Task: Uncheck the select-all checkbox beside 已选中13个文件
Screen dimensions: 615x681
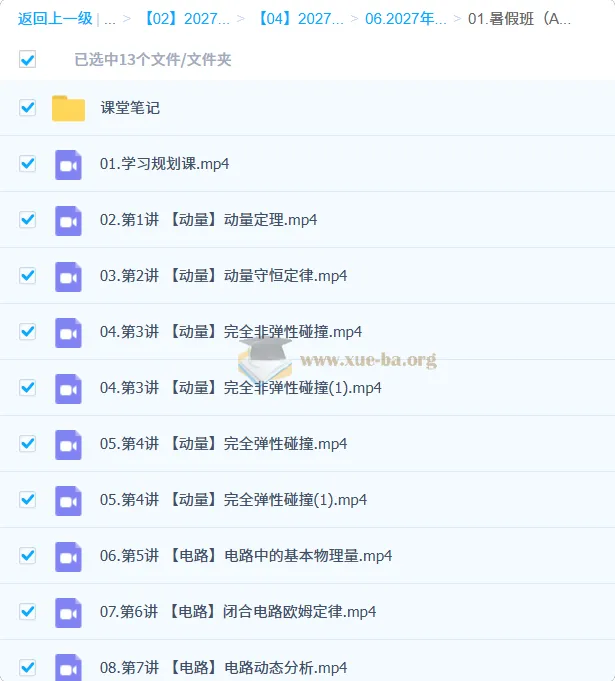Action: [x=27, y=60]
